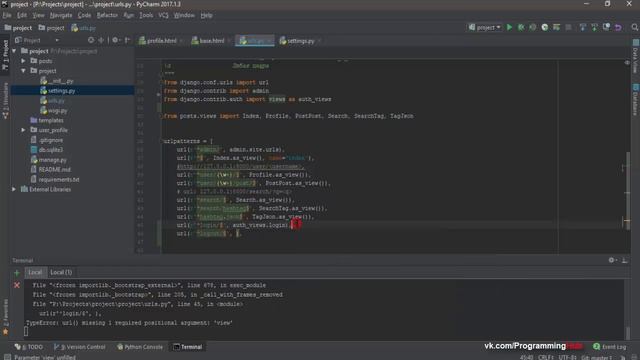Select the Local terminal tab
Screen dimensions: 640x360
pos(35,272)
